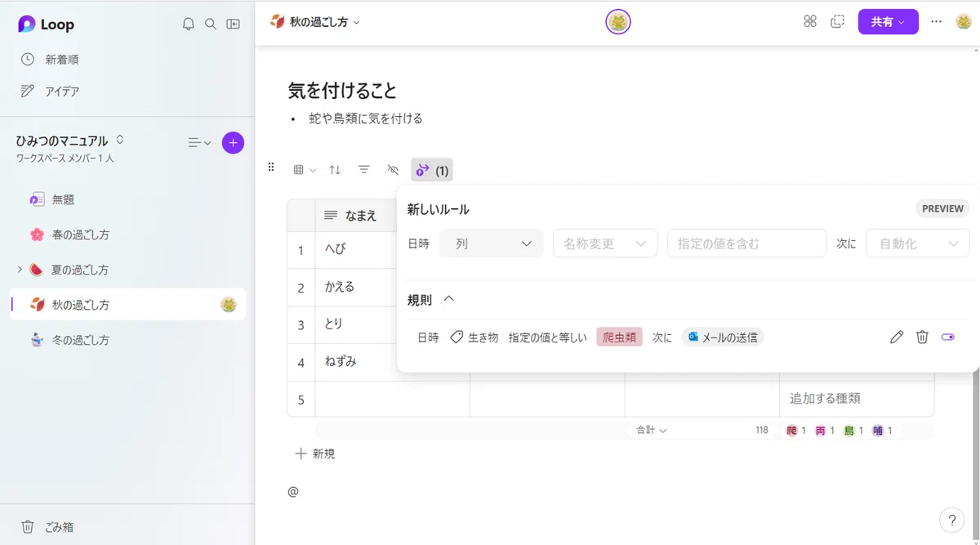Click presence avatar in header center
The image size is (980, 545).
(x=618, y=22)
